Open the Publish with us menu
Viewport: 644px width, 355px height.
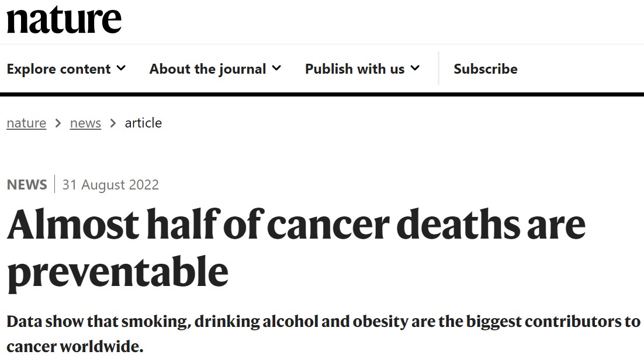362,68
